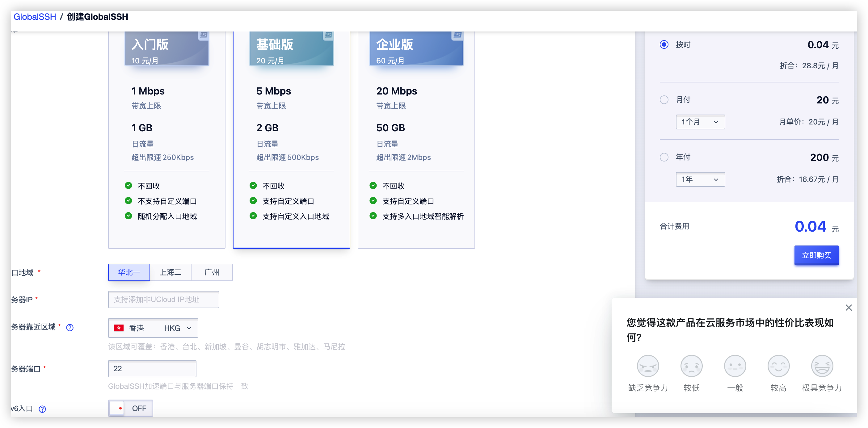Select the neutral face rating 一般

pyautogui.click(x=735, y=366)
